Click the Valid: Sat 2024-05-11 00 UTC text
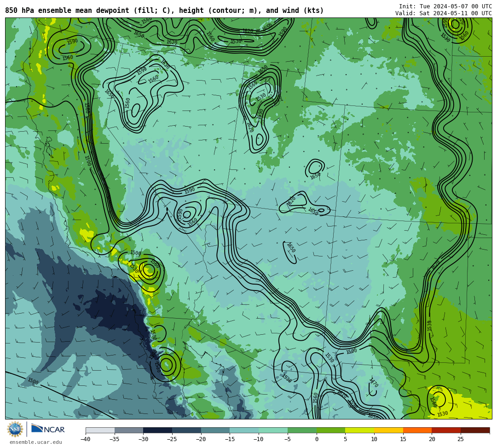 click(x=444, y=13)
